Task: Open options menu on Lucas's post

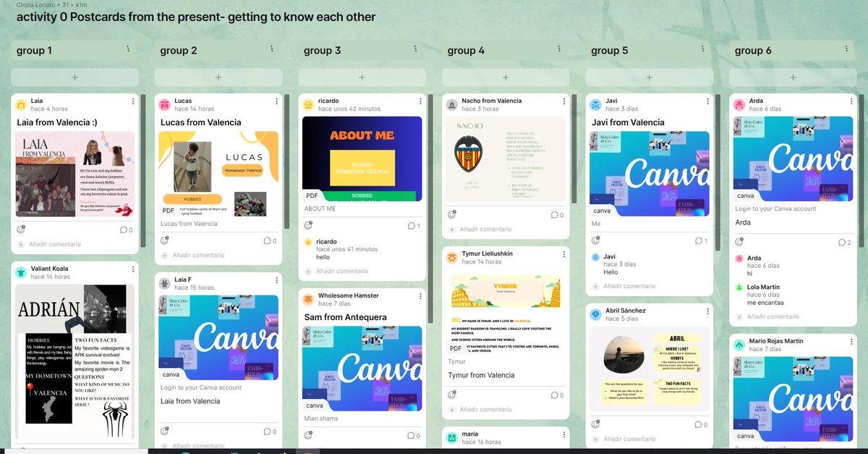Action: tap(276, 101)
